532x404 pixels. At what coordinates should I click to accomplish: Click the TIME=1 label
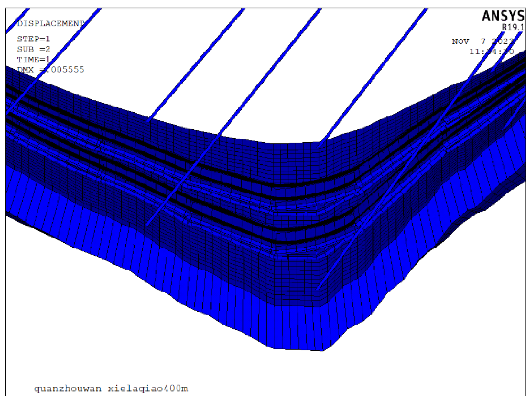[x=33, y=59]
